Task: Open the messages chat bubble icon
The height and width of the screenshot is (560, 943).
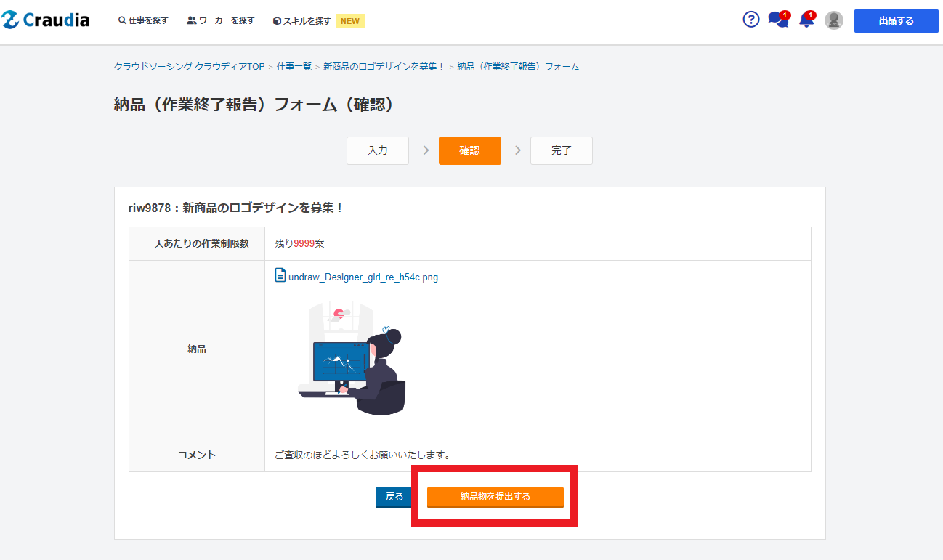Action: coord(777,20)
